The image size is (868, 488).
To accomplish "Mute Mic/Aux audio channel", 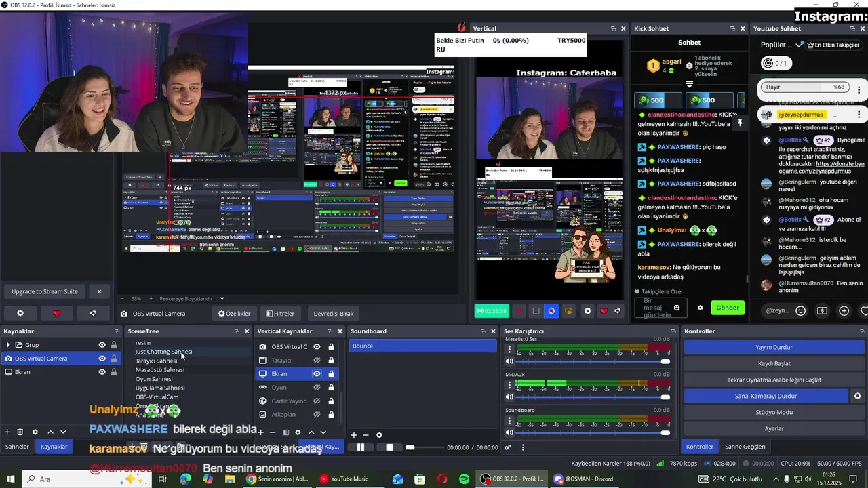I will tap(510, 396).
